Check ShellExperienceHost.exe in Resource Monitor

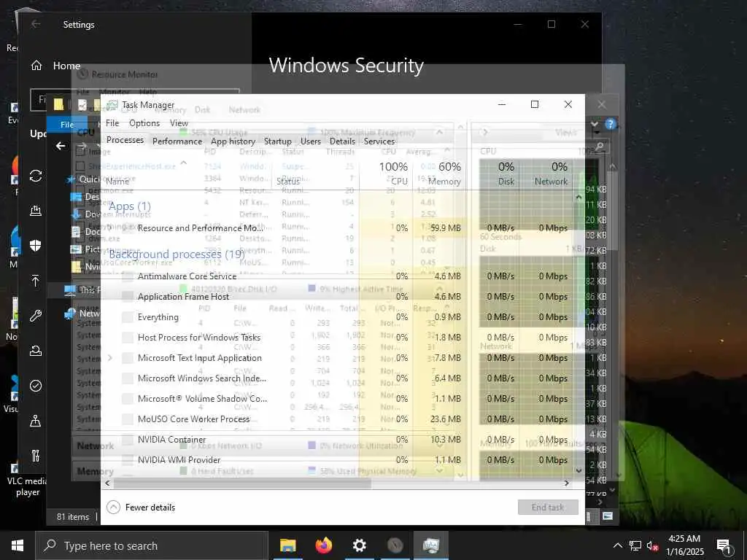[80, 166]
